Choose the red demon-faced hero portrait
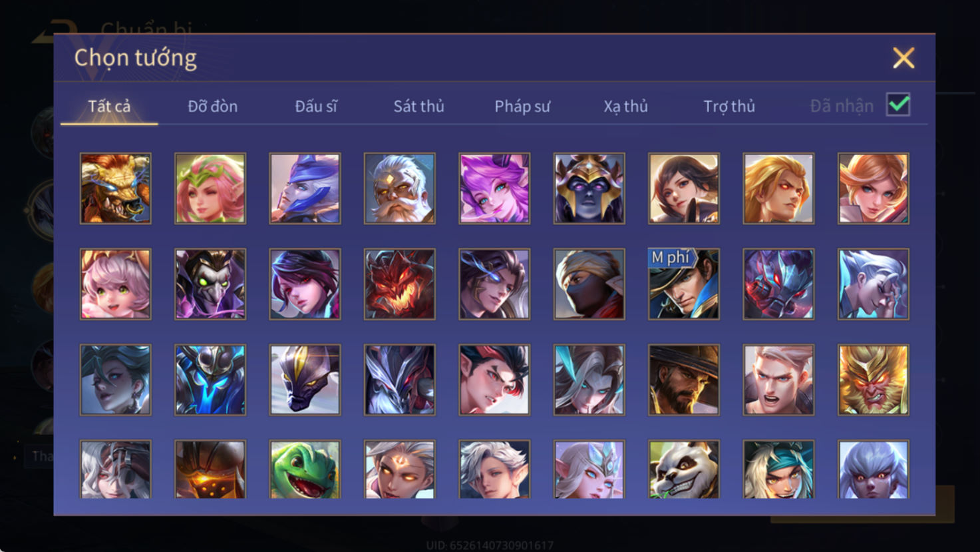This screenshot has height=552, width=980. 400,284
